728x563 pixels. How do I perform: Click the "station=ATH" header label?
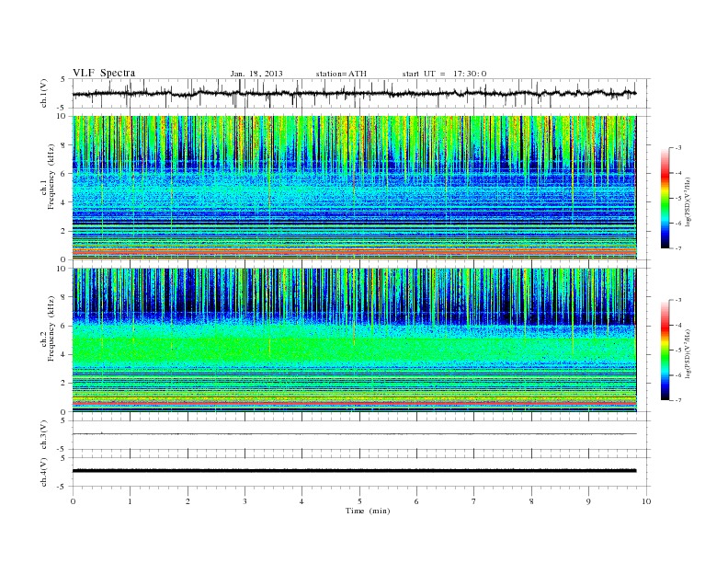pos(341,74)
